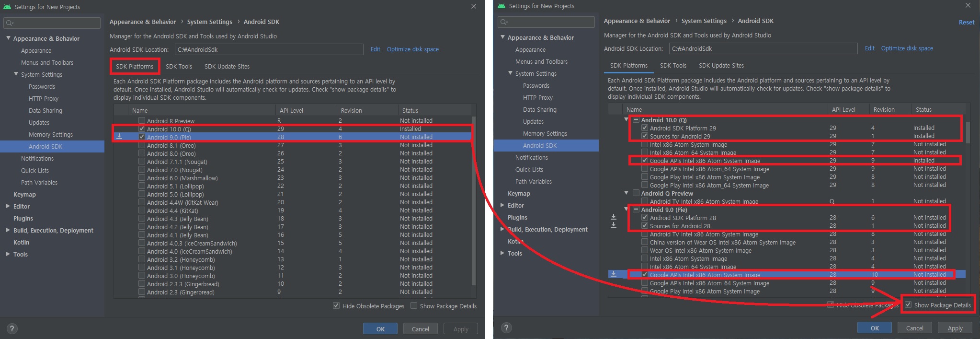Viewport: 980px width, 339px height.
Task: Check Android R Preview in left window
Action: click(142, 120)
